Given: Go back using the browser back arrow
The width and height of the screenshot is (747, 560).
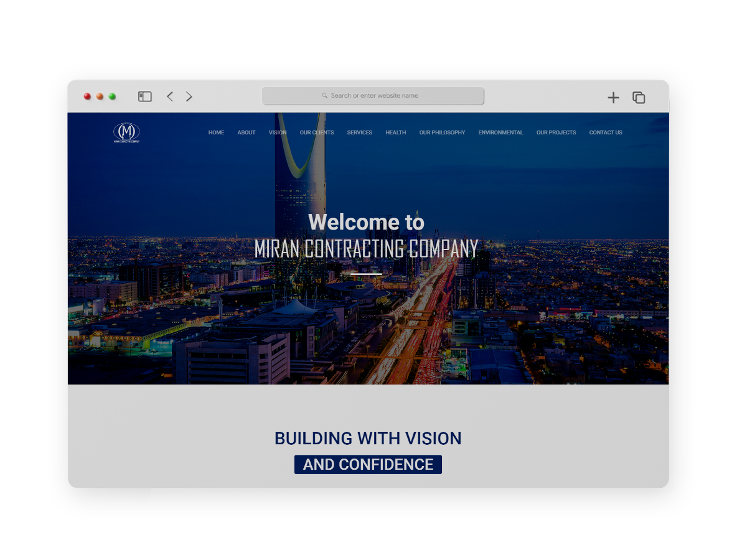Looking at the screenshot, I should (x=170, y=96).
